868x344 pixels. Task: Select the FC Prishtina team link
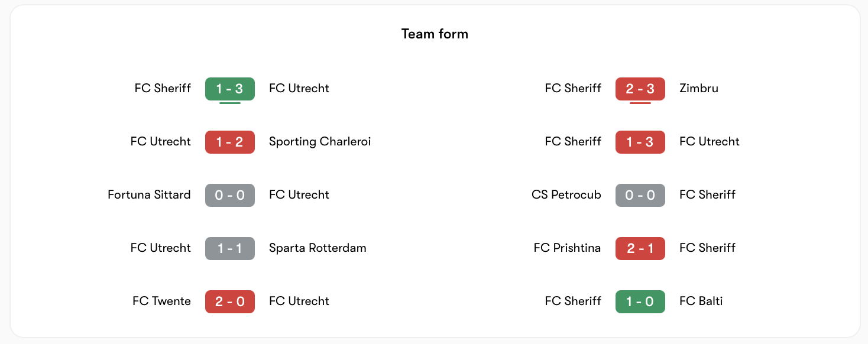pyautogui.click(x=567, y=248)
